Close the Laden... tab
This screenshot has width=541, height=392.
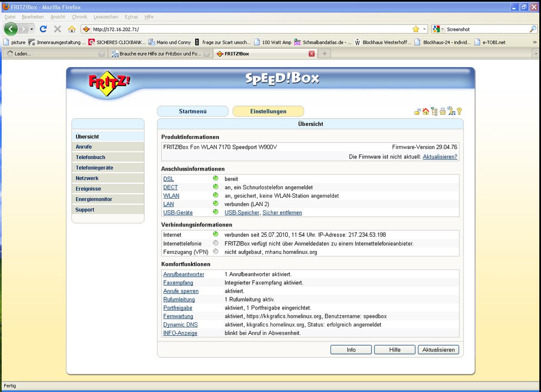[x=101, y=54]
